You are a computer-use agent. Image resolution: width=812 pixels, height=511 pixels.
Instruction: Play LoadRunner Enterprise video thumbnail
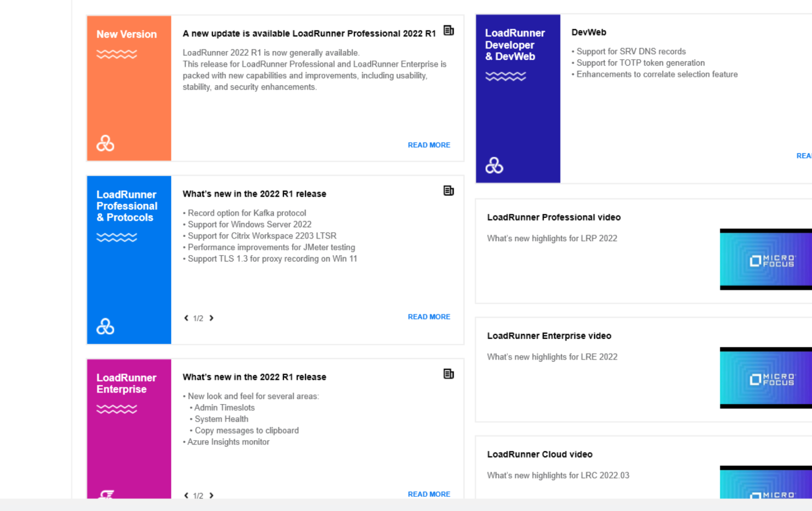pos(766,378)
